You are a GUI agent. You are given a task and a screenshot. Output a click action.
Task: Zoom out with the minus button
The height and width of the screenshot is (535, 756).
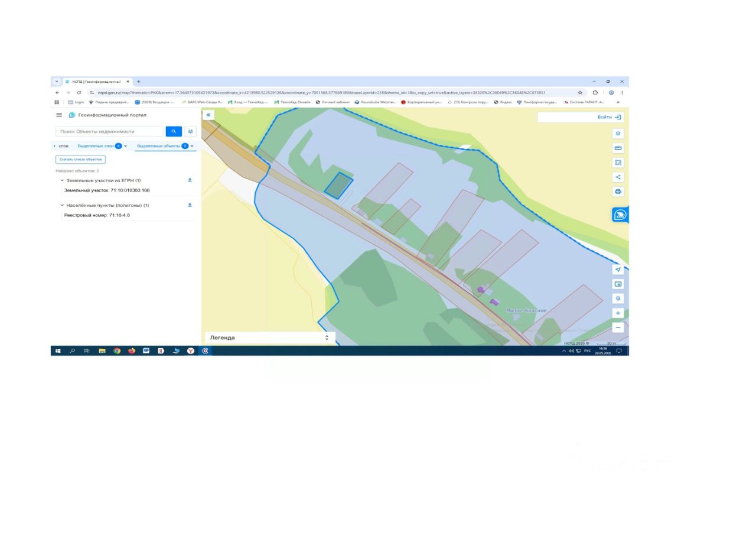pyautogui.click(x=618, y=327)
